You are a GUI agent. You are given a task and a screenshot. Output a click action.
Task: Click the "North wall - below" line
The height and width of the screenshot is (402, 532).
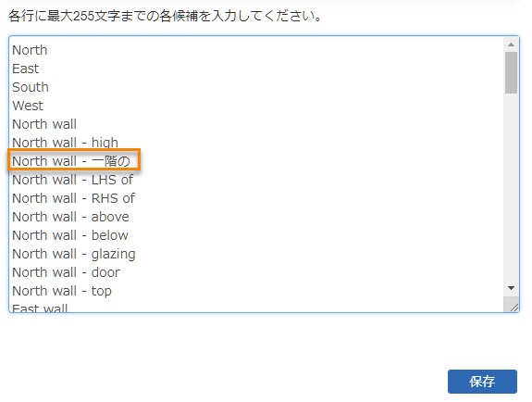coord(70,235)
